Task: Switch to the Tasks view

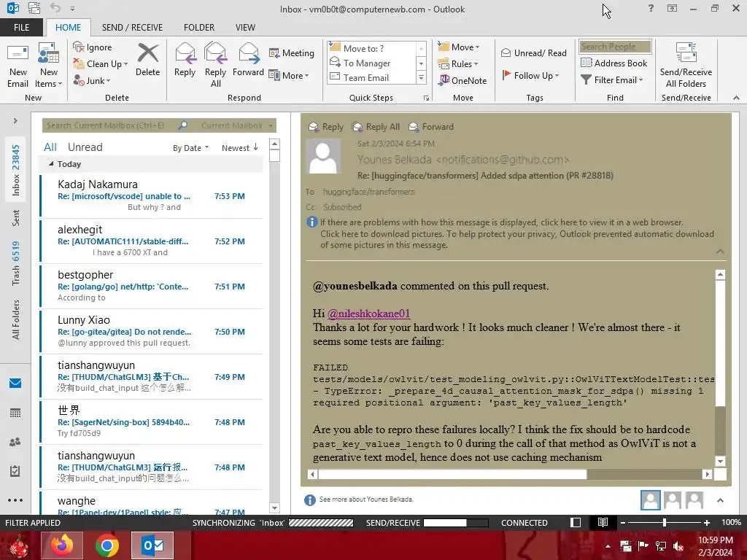Action: [x=15, y=471]
